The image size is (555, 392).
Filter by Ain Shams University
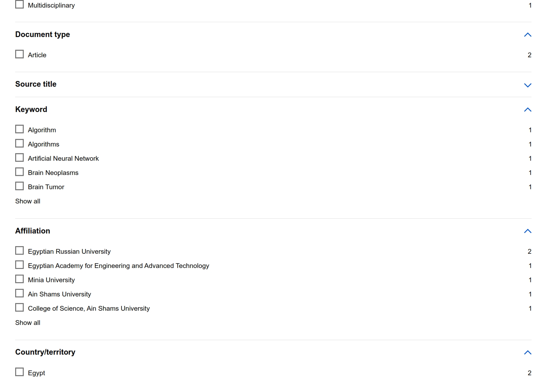click(x=20, y=294)
